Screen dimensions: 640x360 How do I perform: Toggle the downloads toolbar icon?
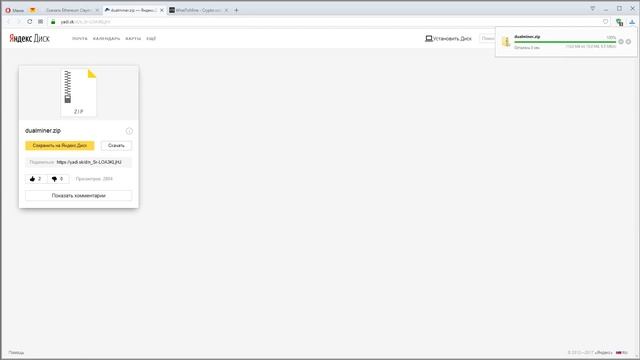click(x=632, y=22)
